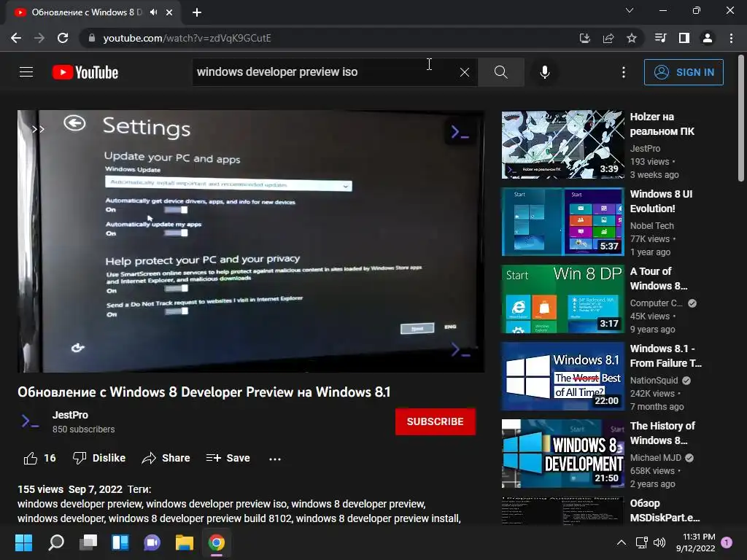Viewport: 747px width, 560px height.
Task: Start voice search with microphone
Action: point(544,72)
